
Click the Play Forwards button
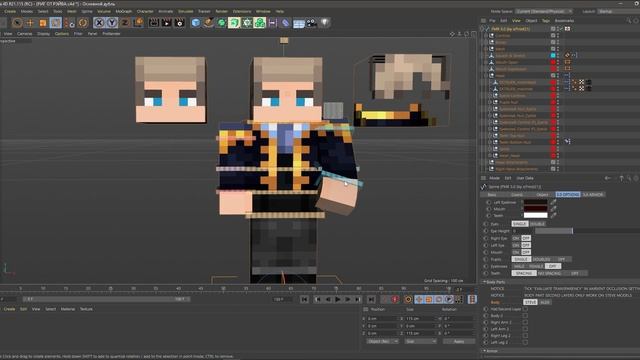point(338,300)
